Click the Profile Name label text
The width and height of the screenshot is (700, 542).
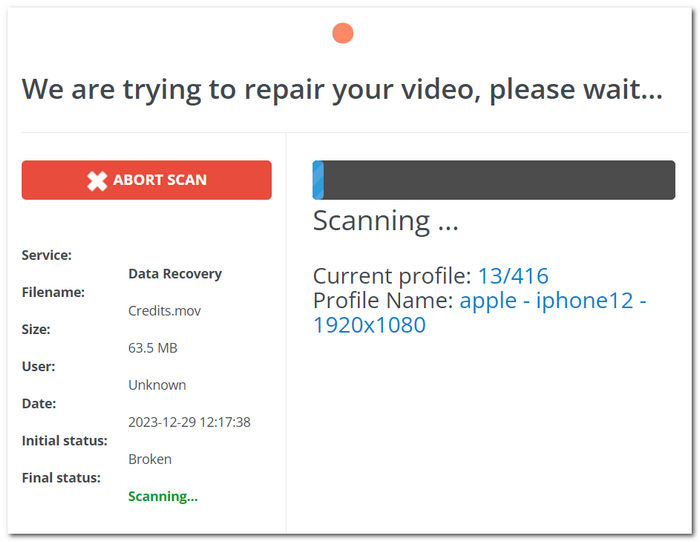[383, 300]
